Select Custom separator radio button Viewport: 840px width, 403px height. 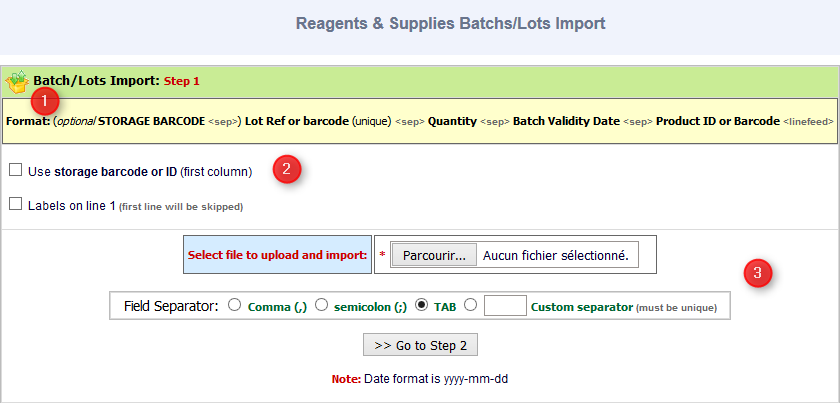pyautogui.click(x=470, y=305)
